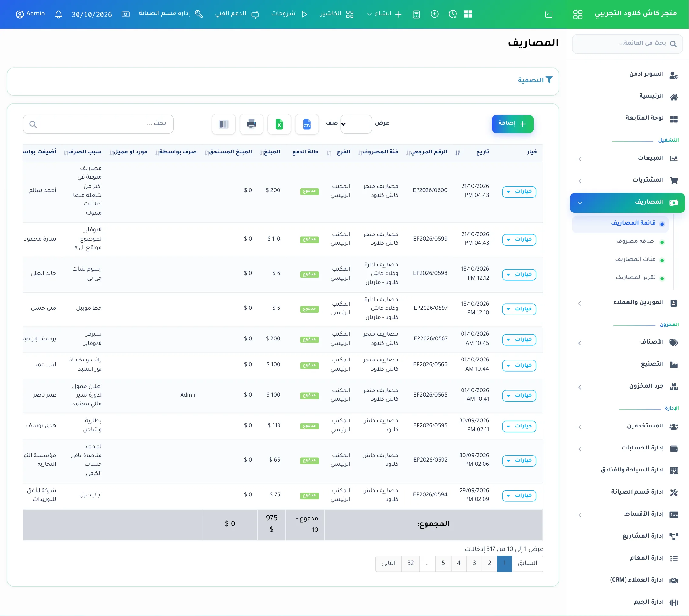The height and width of the screenshot is (616, 689).
Task: Open شروحات tutorials in top bar
Action: (289, 14)
